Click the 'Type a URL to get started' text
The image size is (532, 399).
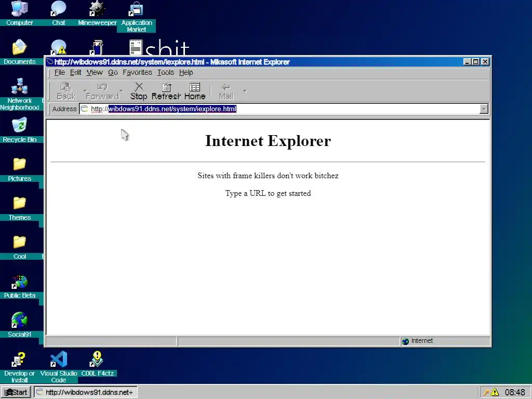pyautogui.click(x=268, y=193)
